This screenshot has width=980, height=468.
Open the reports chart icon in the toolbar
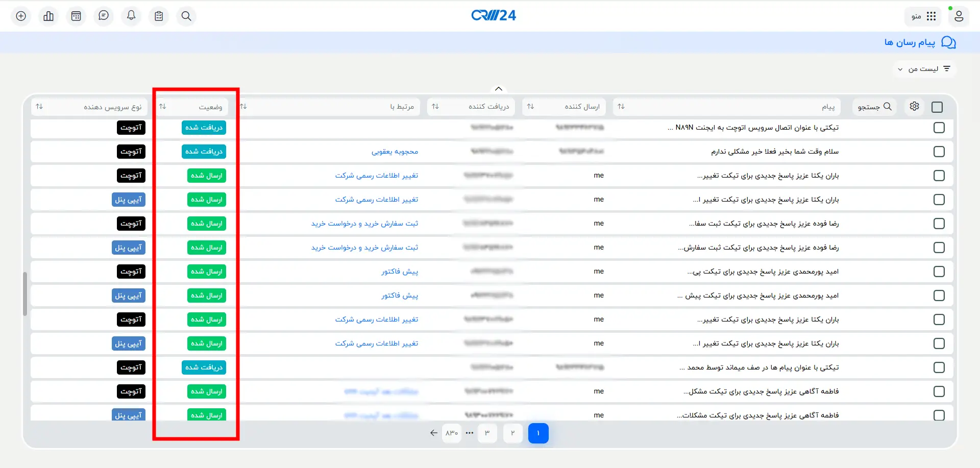pyautogui.click(x=48, y=16)
